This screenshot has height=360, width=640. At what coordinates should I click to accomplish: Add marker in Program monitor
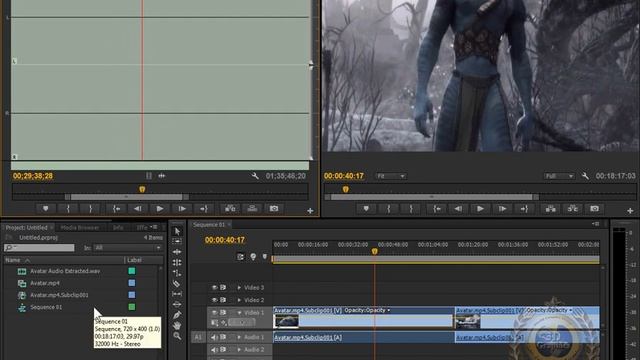(366, 209)
